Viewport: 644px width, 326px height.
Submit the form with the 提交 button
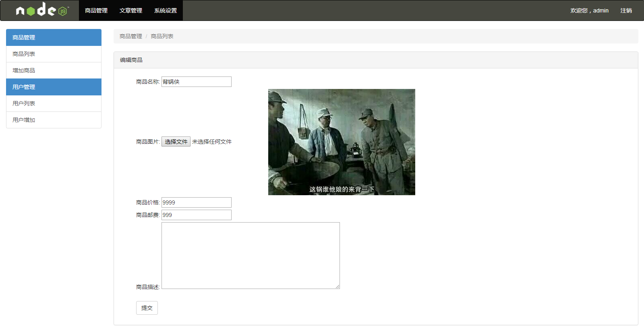point(147,308)
